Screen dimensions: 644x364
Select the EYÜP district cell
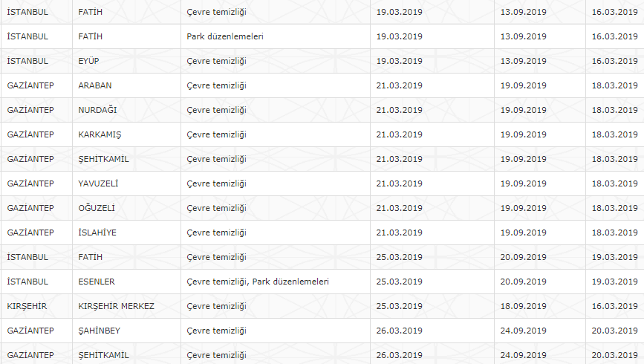(126, 61)
